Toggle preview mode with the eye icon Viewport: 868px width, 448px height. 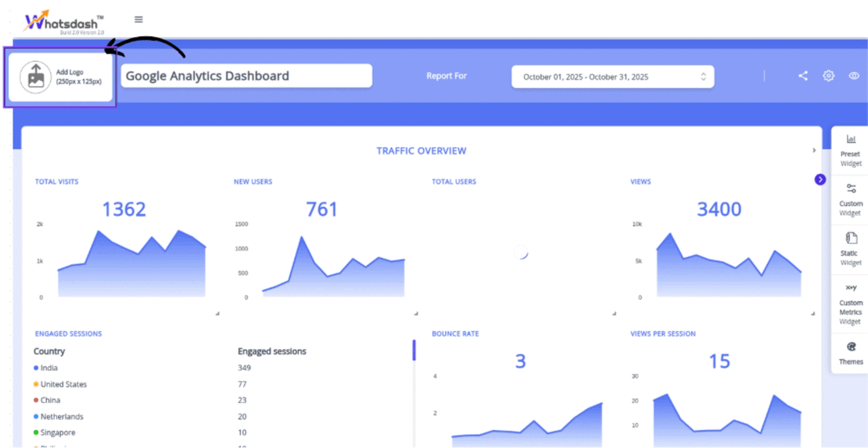pos(854,76)
